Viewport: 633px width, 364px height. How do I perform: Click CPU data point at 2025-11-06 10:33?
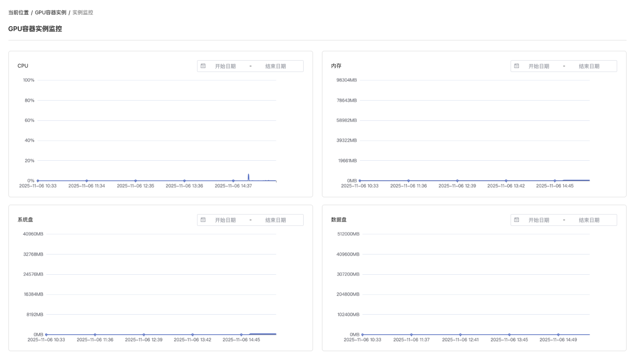point(38,181)
